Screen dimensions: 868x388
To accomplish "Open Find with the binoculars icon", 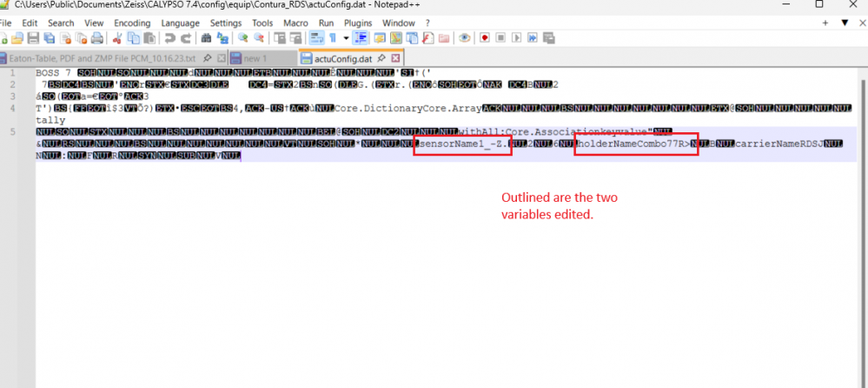I will [x=207, y=38].
